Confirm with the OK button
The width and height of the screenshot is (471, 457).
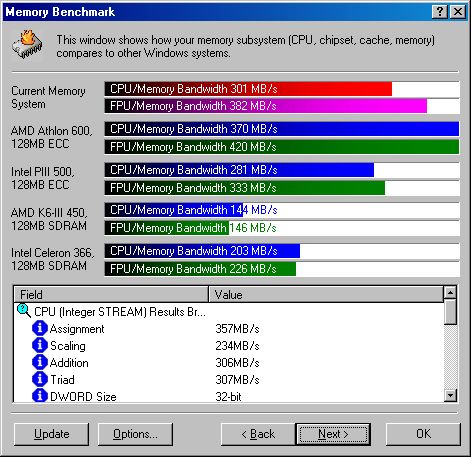pos(423,434)
